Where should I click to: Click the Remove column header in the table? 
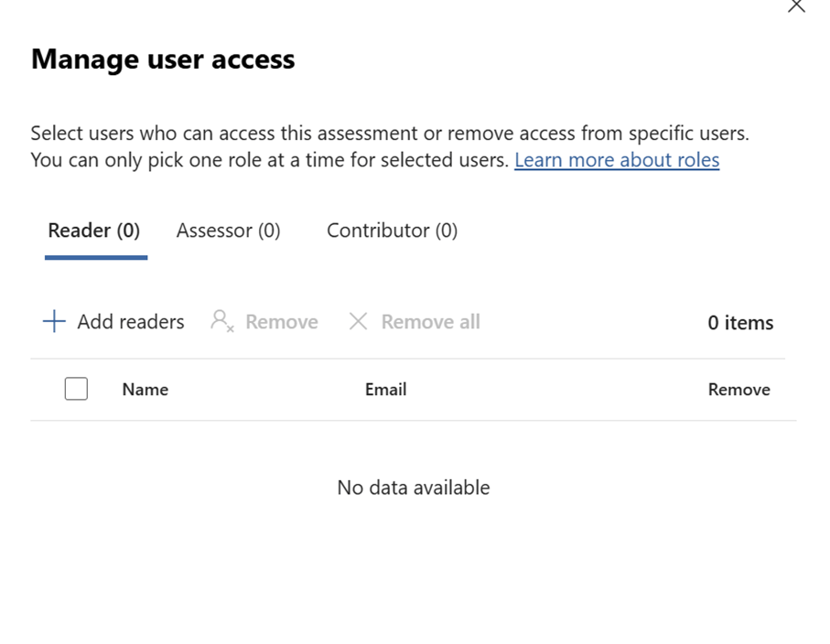click(x=738, y=390)
